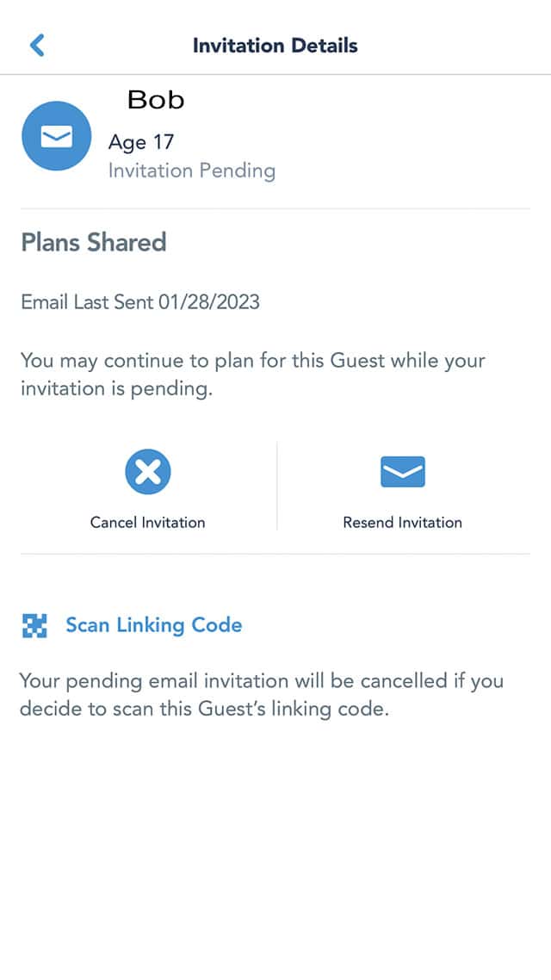551x980 pixels.
Task: Open the Scan Linking Code link
Action: coord(154,625)
